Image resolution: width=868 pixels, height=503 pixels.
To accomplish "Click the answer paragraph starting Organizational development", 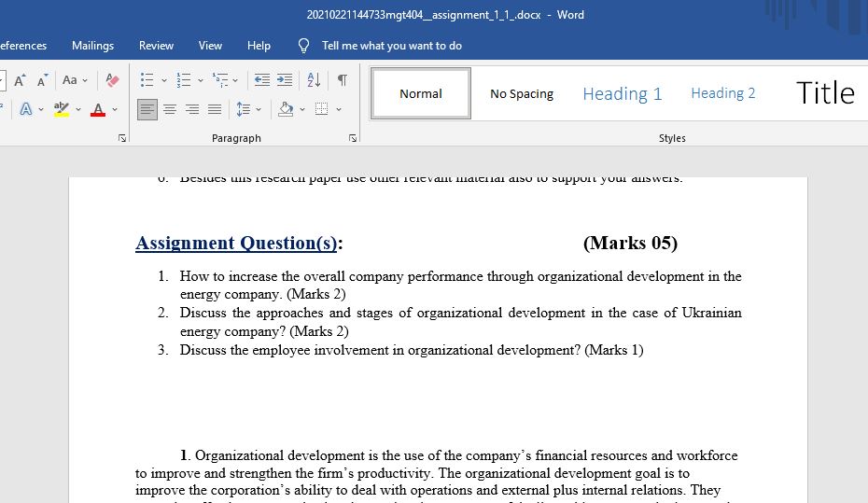I will (436, 477).
